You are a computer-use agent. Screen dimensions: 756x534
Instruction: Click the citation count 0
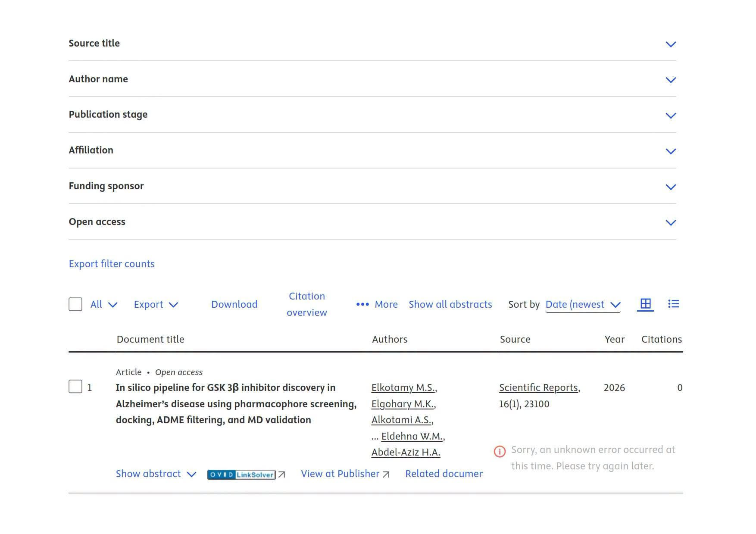click(x=680, y=388)
